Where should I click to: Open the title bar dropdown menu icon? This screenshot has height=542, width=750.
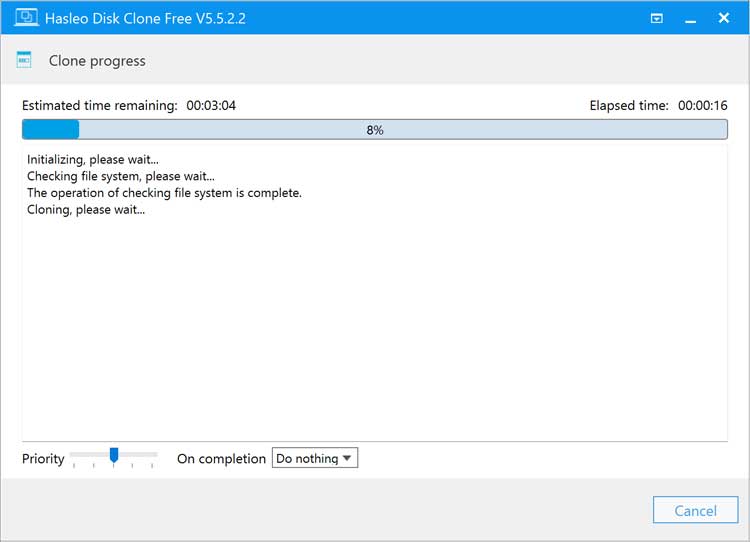point(657,18)
